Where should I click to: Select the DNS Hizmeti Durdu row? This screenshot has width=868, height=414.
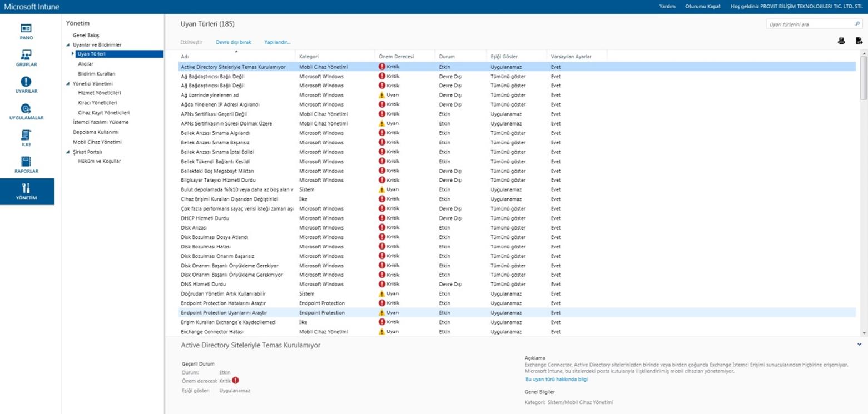coord(517,284)
